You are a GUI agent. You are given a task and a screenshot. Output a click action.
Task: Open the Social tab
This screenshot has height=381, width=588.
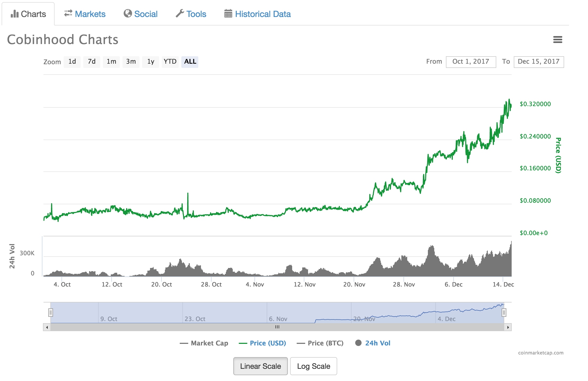[x=141, y=14]
